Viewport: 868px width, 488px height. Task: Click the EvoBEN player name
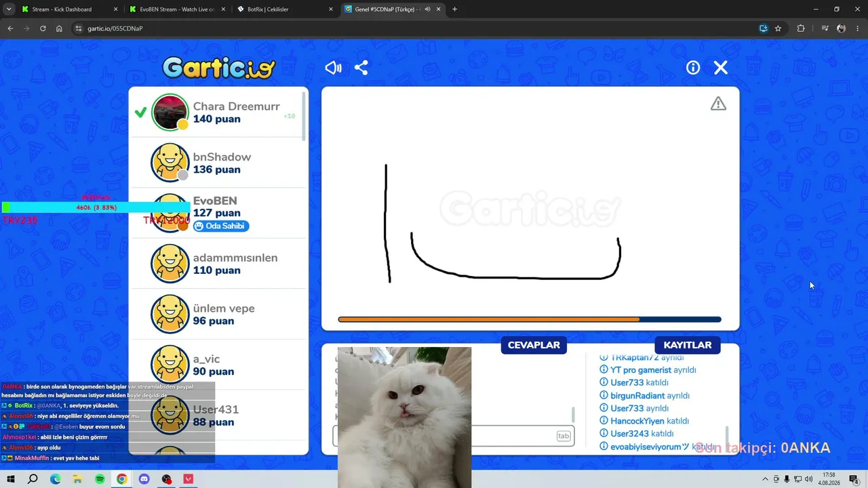click(215, 201)
